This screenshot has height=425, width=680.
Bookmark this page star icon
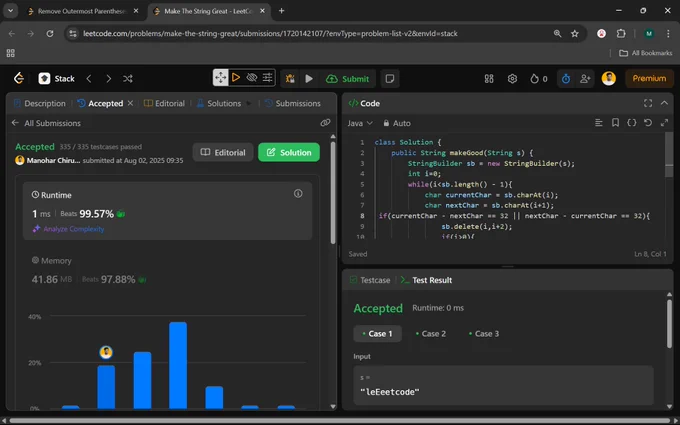coord(575,33)
